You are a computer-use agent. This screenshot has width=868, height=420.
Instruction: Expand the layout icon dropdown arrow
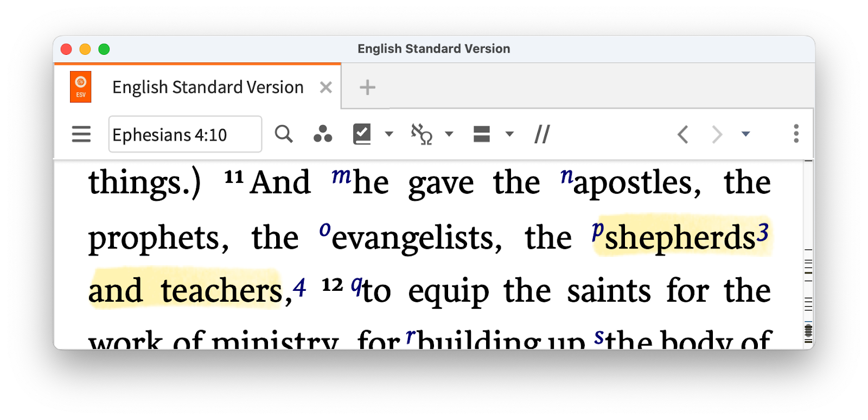click(509, 134)
